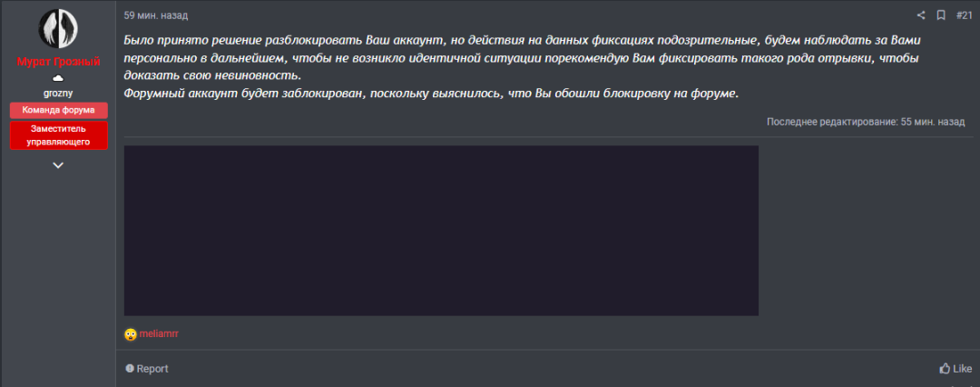Screen dimensions: 980x387
Task: Click the exclamation icon beside Report
Action: point(130,369)
